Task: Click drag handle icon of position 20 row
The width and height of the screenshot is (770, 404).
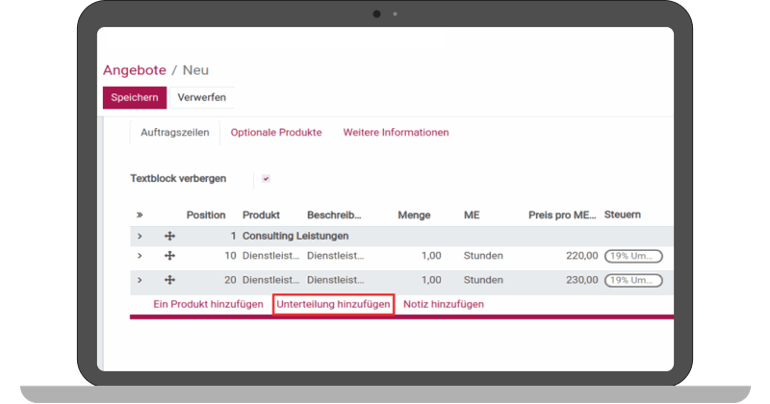Action: click(x=169, y=281)
